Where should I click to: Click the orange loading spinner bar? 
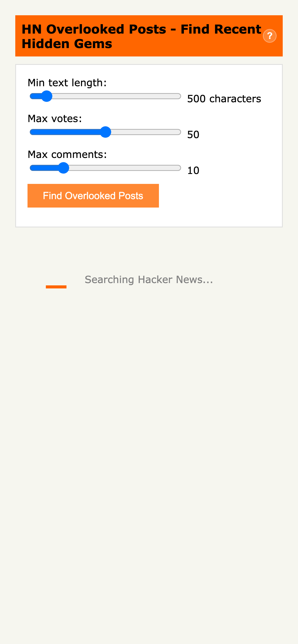coord(56,287)
